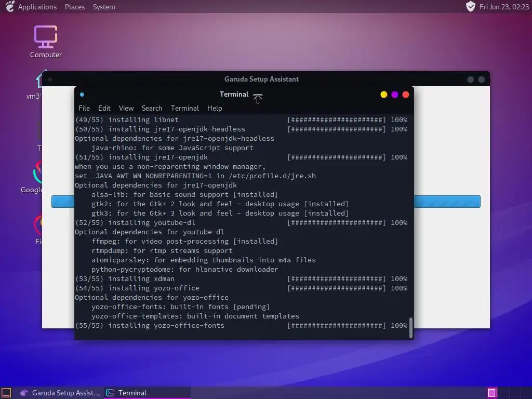Switch to Garuda Setup Assistant taskbar entry

click(60, 393)
